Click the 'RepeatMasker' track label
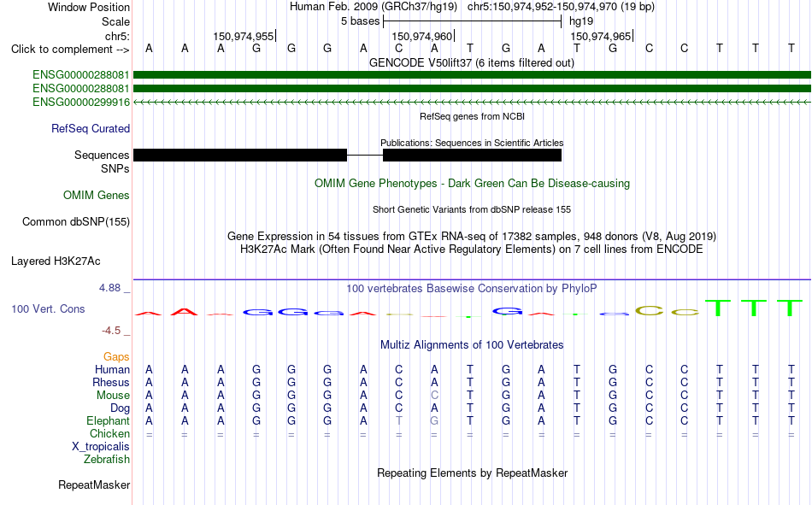This screenshot has width=812, height=505. (94, 484)
